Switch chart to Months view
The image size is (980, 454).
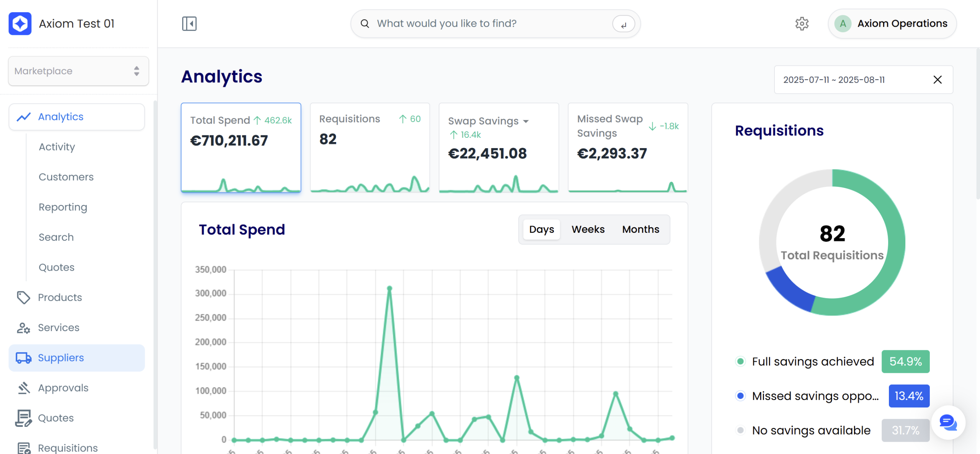tap(640, 229)
